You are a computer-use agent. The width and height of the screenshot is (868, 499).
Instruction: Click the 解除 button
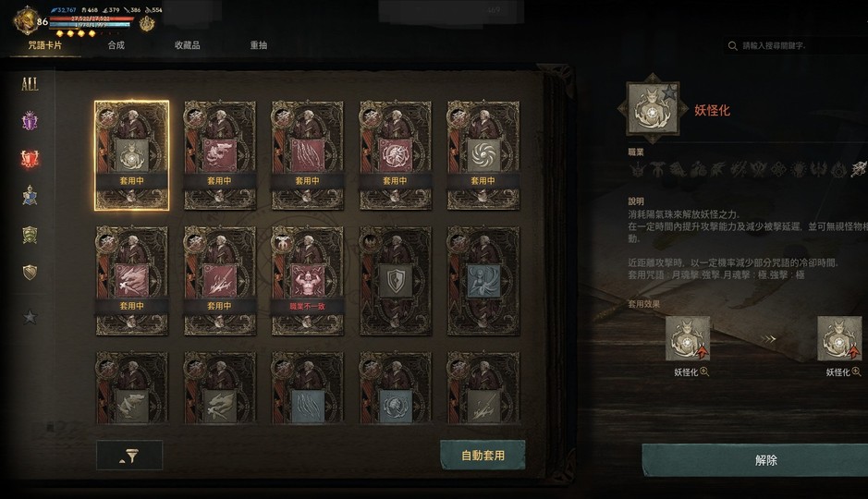[766, 460]
